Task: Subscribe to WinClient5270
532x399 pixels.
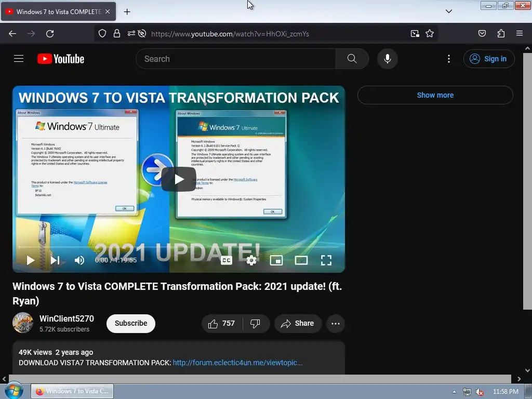Action: pos(130,323)
